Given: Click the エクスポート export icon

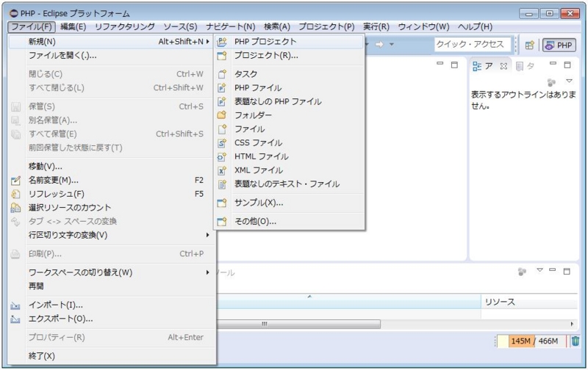Looking at the screenshot, I should 15,319.
